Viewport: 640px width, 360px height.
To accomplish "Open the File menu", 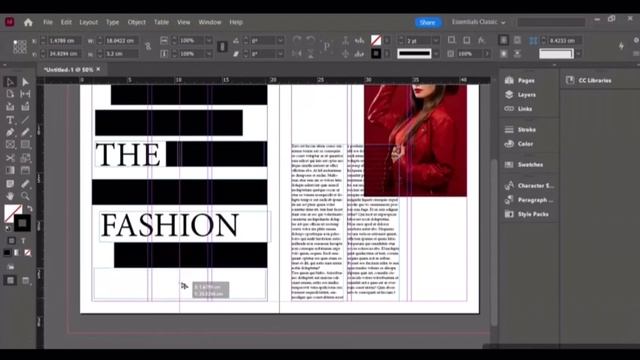I will click(x=48, y=22).
